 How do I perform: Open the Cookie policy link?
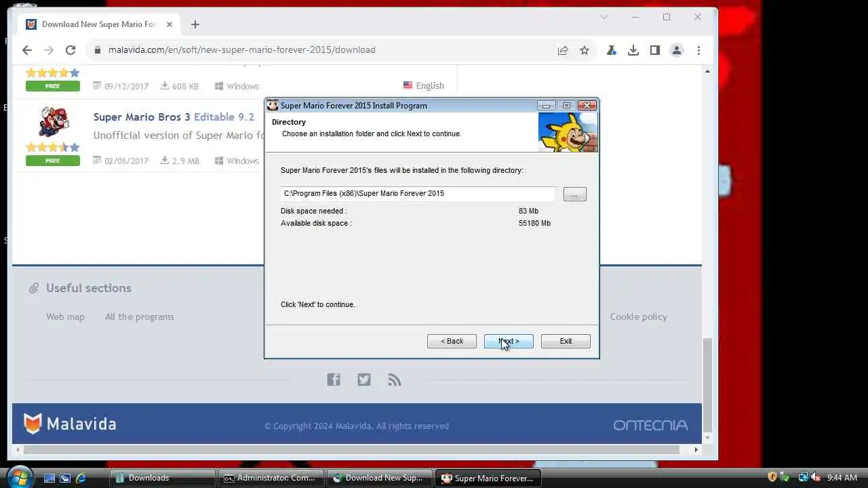639,317
